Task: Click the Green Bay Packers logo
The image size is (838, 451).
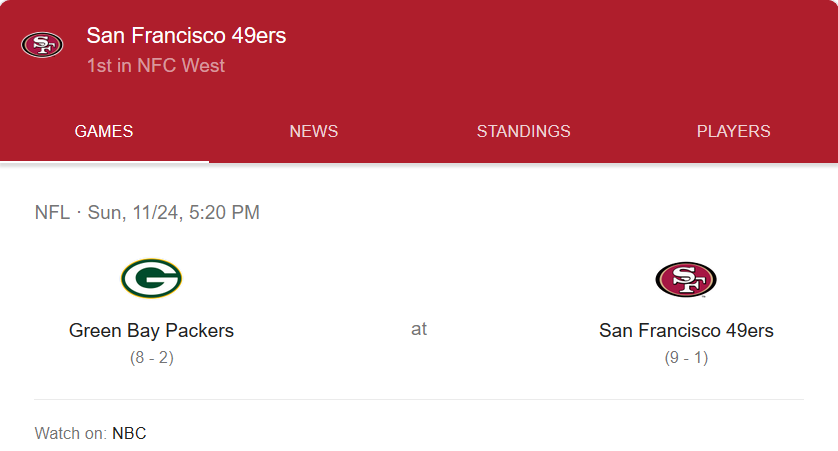Action: tap(151, 278)
